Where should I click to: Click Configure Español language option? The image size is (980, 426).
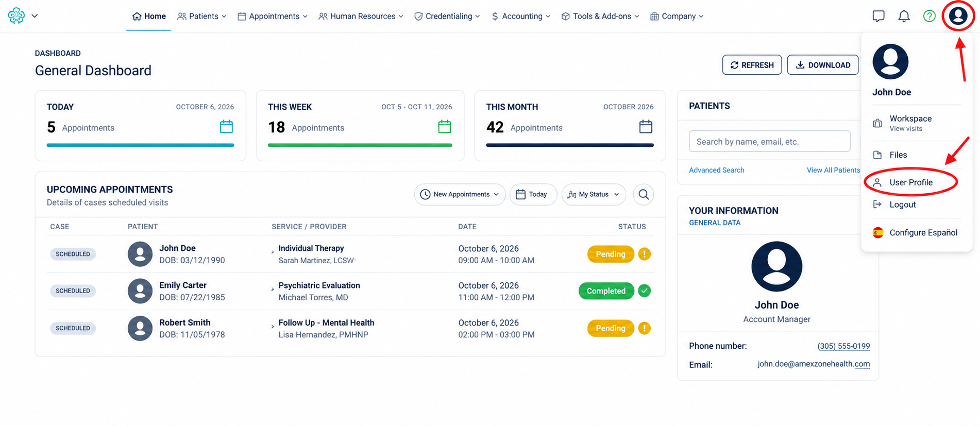915,232
